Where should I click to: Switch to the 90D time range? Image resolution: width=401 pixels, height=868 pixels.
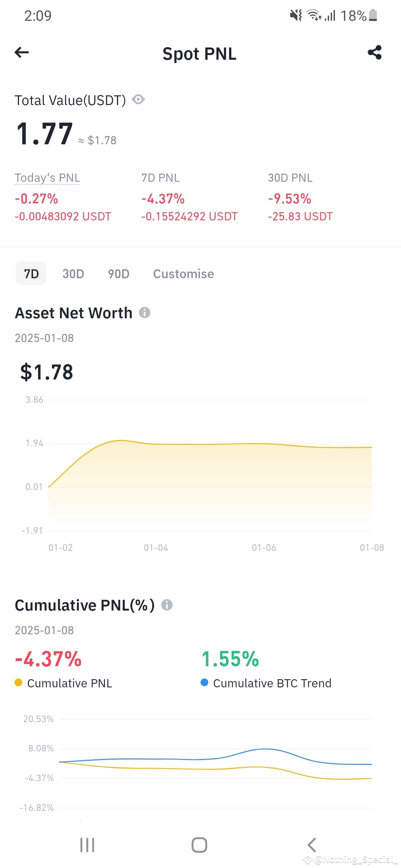pos(118,274)
